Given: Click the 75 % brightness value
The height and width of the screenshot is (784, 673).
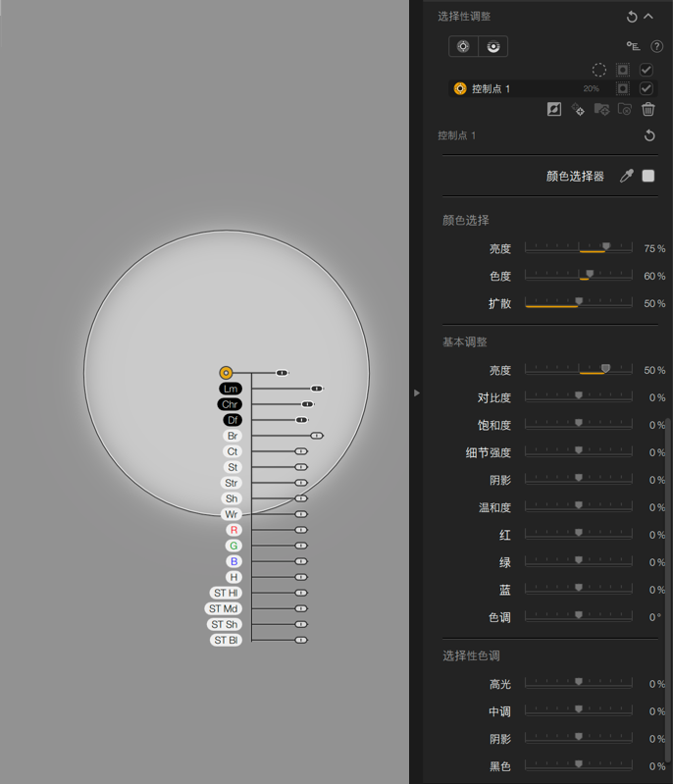Looking at the screenshot, I should click(x=654, y=248).
